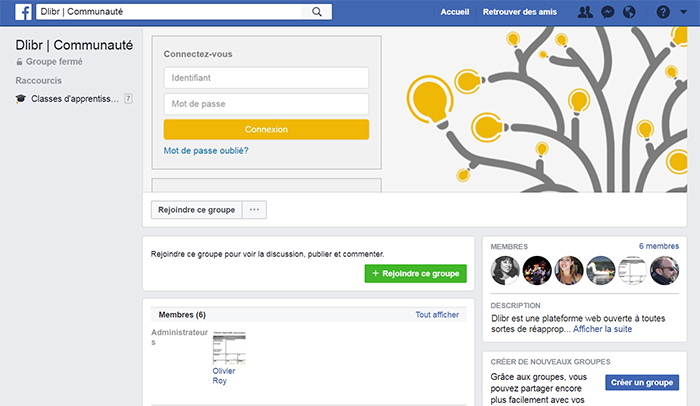Open the Classes d'apprentiss... shortcut
700x406 pixels.
coord(75,99)
